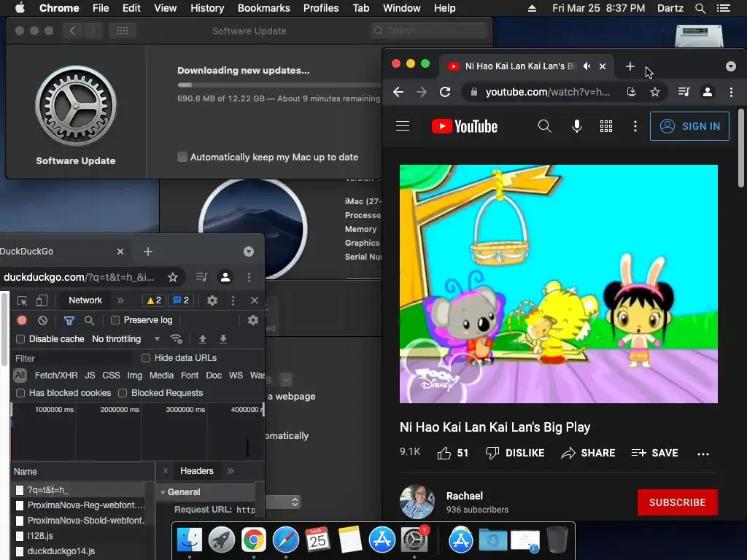Toggle DevTools device toolbar icon
747x560 pixels.
42,300
